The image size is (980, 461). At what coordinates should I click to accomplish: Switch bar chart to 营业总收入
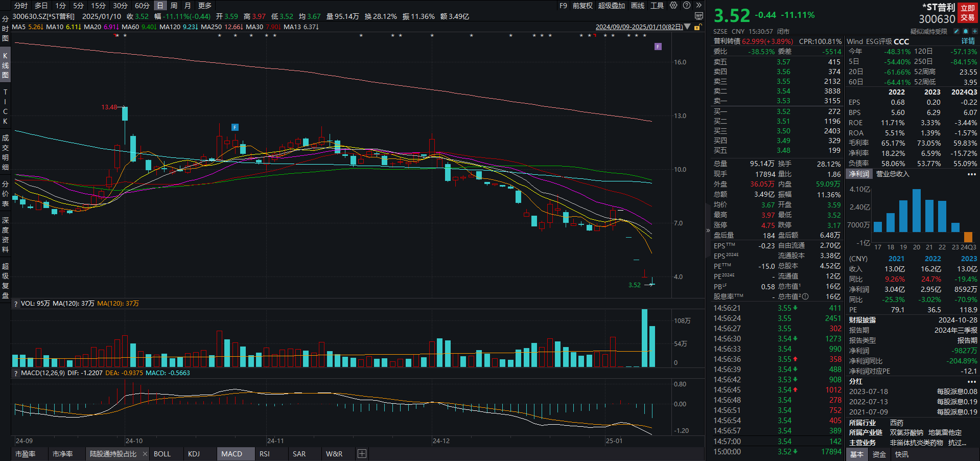893,174
